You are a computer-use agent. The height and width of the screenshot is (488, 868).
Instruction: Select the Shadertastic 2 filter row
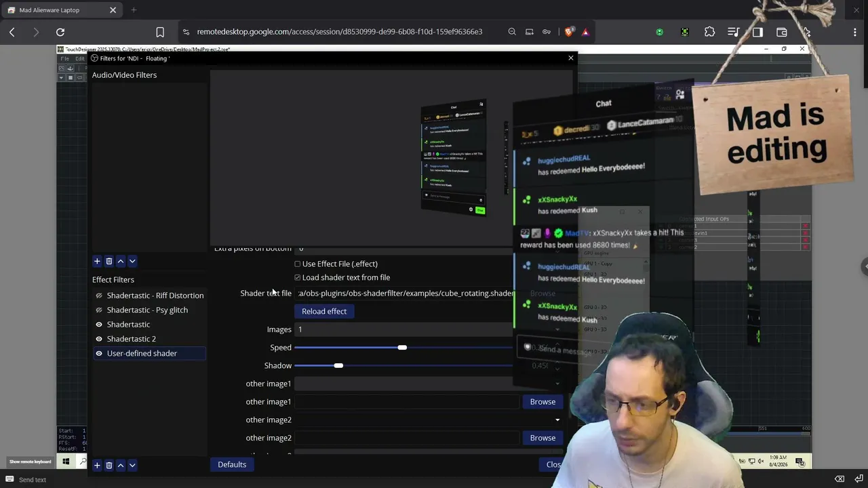click(149, 339)
